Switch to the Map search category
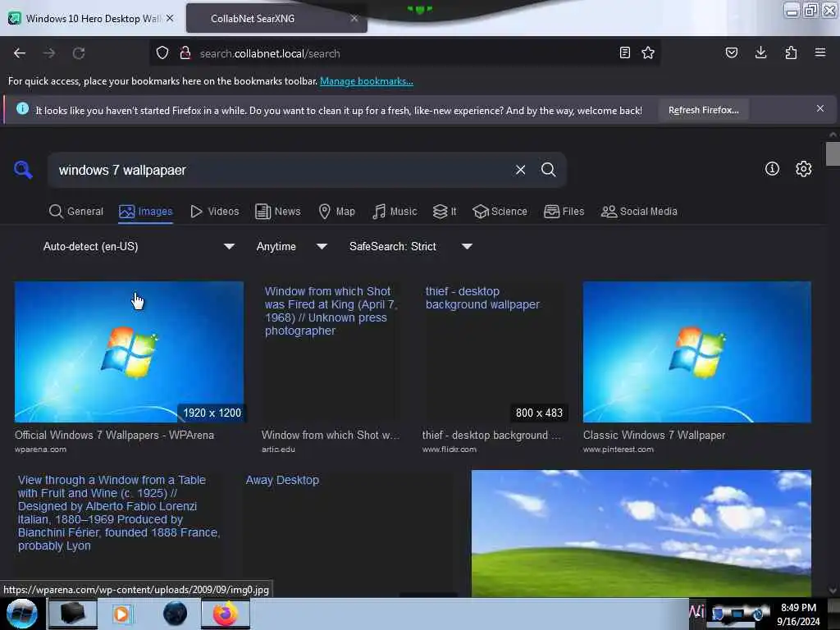Image resolution: width=840 pixels, height=630 pixels. point(337,211)
